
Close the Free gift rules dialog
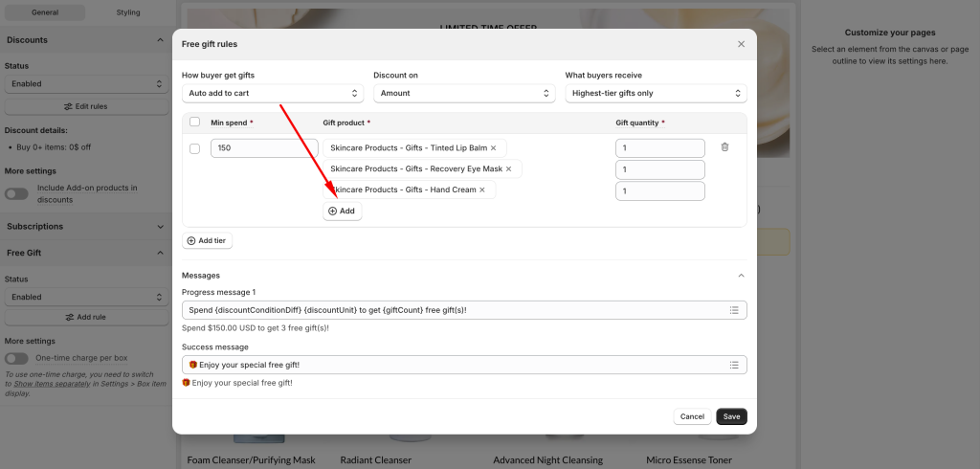point(741,44)
